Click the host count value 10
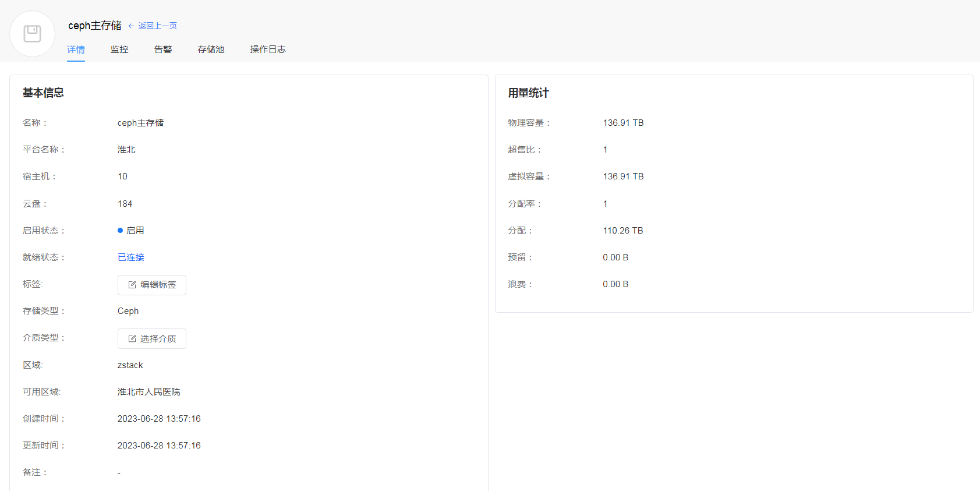The width and height of the screenshot is (980, 491). pyautogui.click(x=122, y=176)
